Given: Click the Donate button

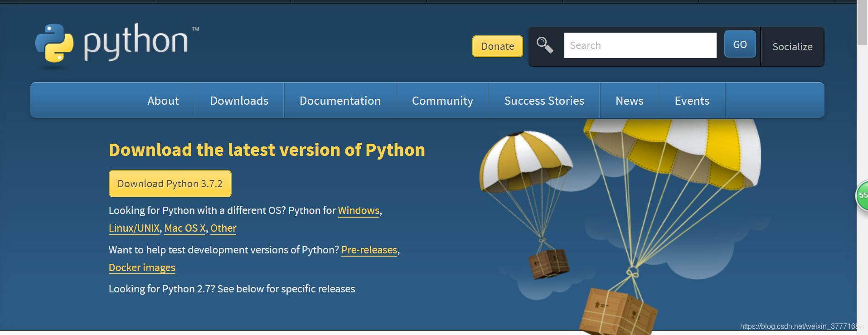Looking at the screenshot, I should tap(498, 46).
